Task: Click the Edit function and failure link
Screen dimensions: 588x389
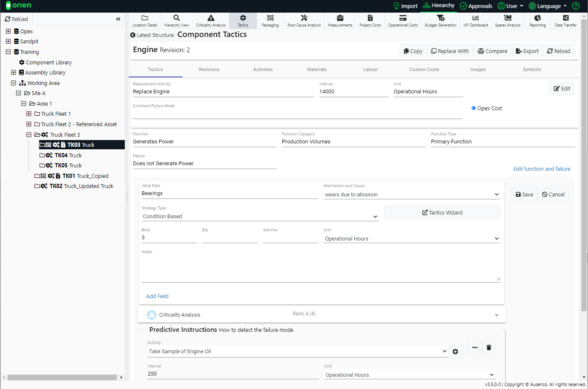Action: (542, 169)
